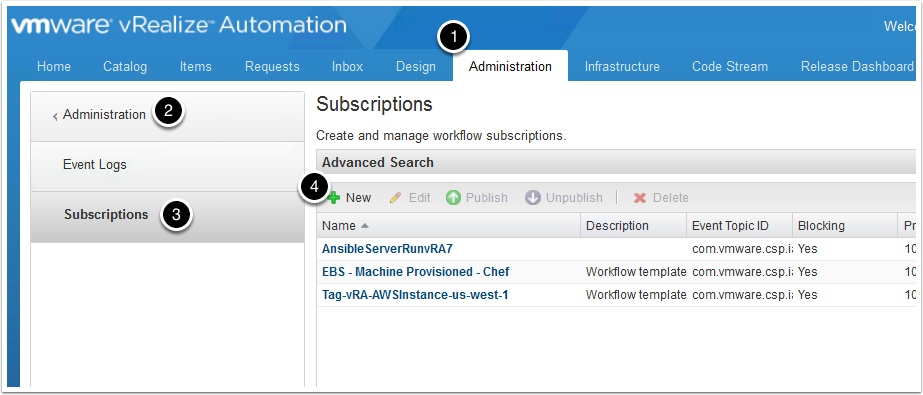
Task: Click the Subscriptions page heading
Action: tap(374, 104)
